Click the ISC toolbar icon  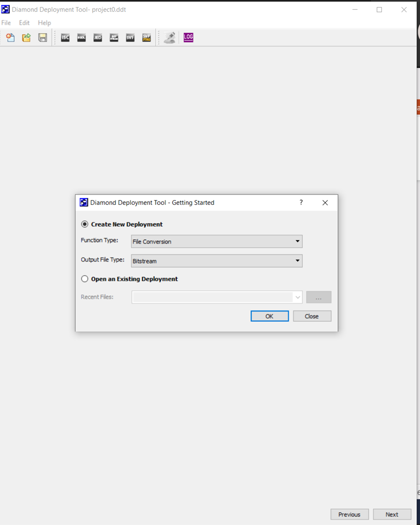pyautogui.click(x=65, y=38)
